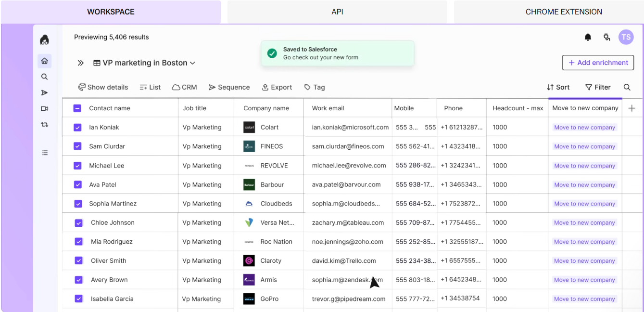The width and height of the screenshot is (644, 312).
Task: Click Move to new company for Ava Patel
Action: [x=584, y=185]
